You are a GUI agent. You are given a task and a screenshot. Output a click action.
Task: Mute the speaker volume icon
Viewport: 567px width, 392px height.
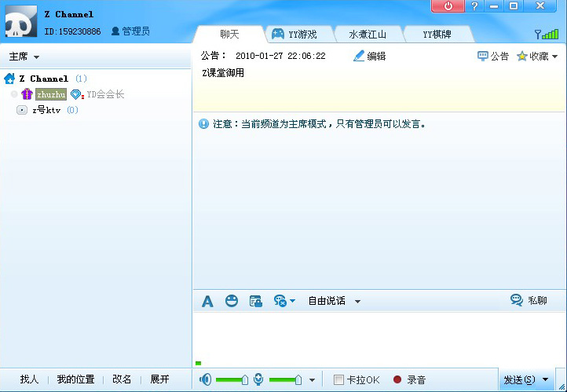(205, 379)
